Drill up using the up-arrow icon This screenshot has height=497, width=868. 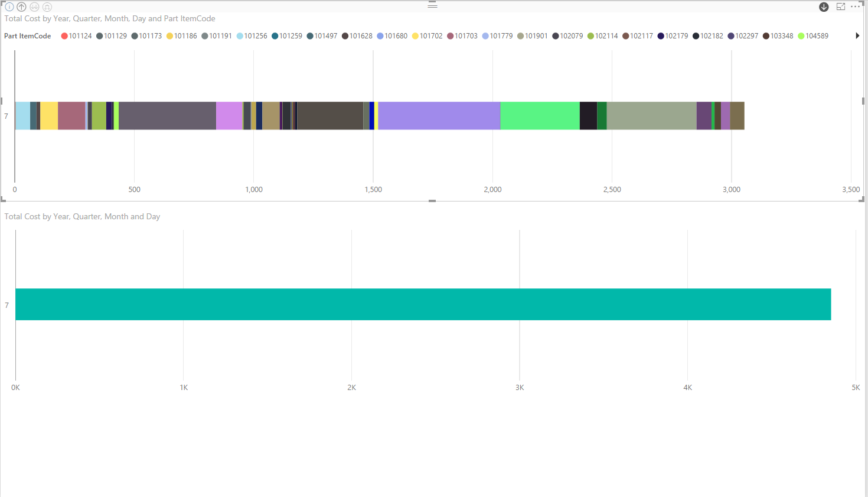(x=22, y=7)
